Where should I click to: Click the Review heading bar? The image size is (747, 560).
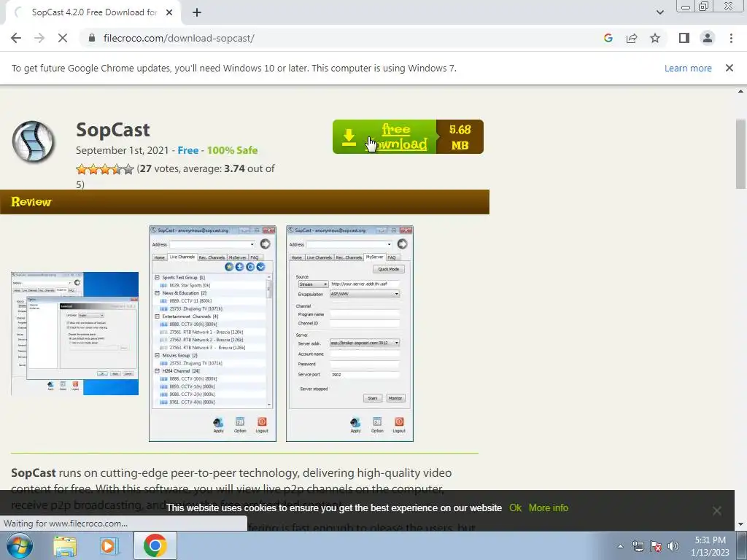point(244,202)
